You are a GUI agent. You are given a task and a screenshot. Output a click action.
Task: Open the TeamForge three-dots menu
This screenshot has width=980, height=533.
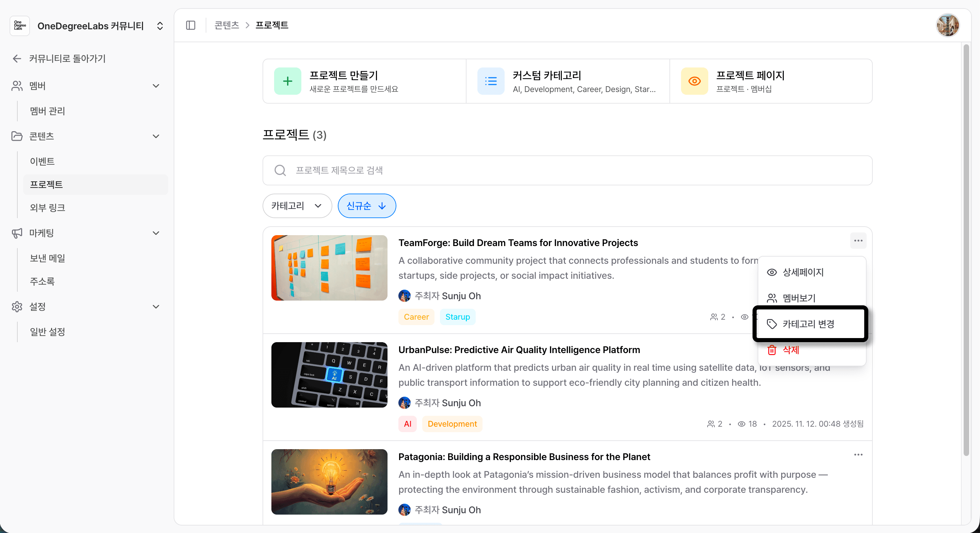(858, 241)
